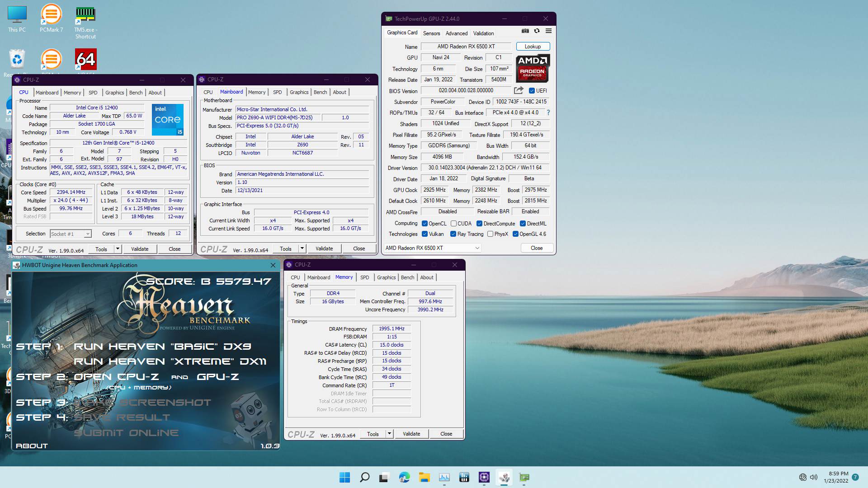Click Validate in CPU-Z Mainboard window
The width and height of the screenshot is (868, 488).
324,249
